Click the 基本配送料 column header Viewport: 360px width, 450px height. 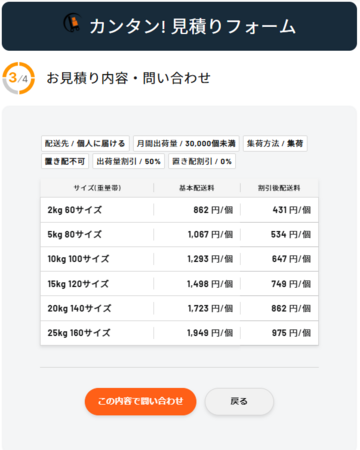[x=197, y=188]
